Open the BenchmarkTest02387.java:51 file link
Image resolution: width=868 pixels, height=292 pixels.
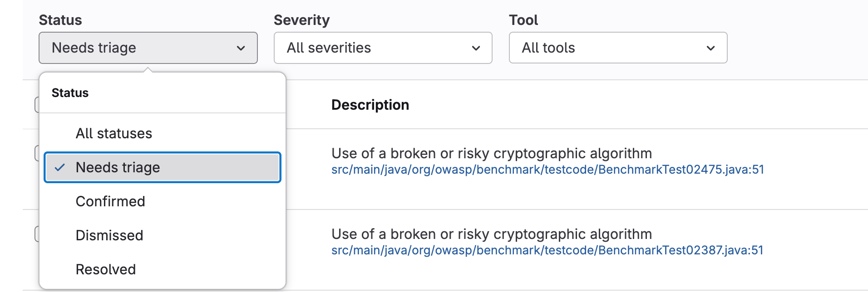547,250
